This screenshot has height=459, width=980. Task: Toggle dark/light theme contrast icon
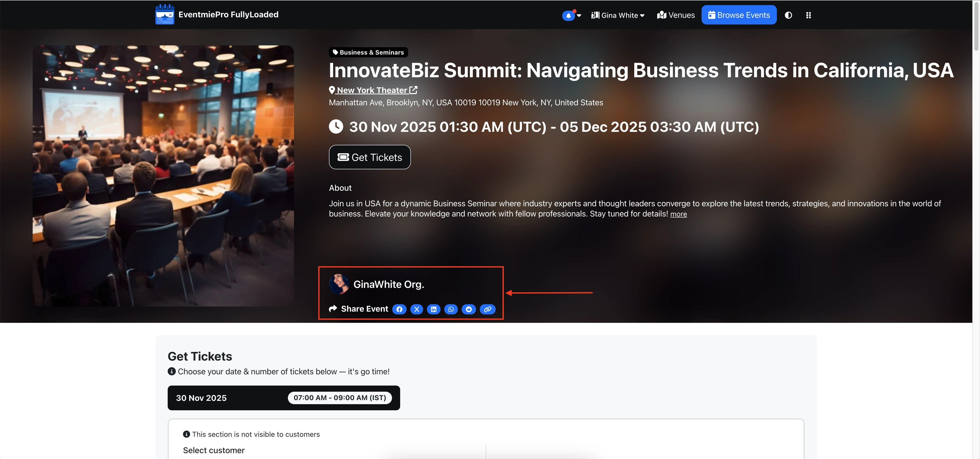click(788, 15)
